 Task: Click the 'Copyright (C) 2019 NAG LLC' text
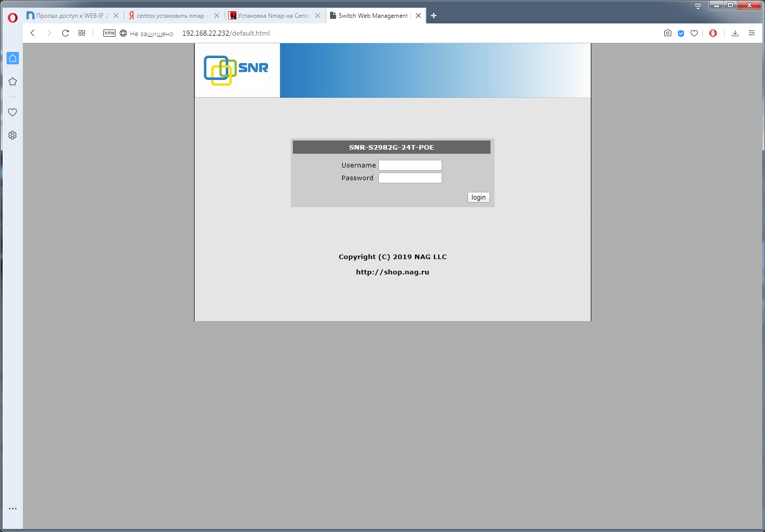393,257
